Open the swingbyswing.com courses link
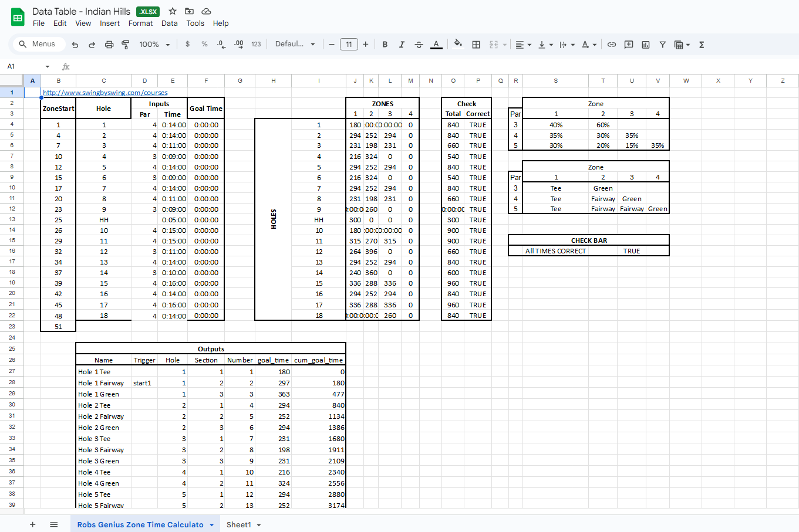Viewport: 799px width, 532px height. pos(105,93)
